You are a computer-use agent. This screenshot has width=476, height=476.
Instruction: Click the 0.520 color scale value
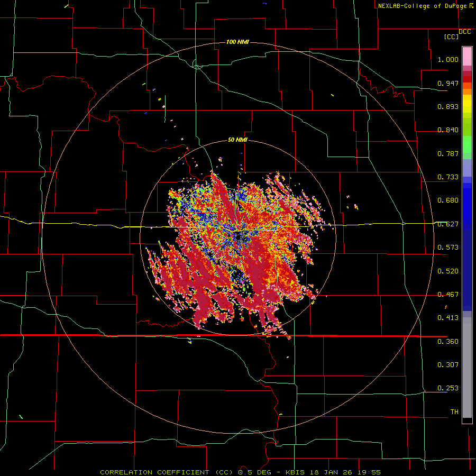(448, 271)
